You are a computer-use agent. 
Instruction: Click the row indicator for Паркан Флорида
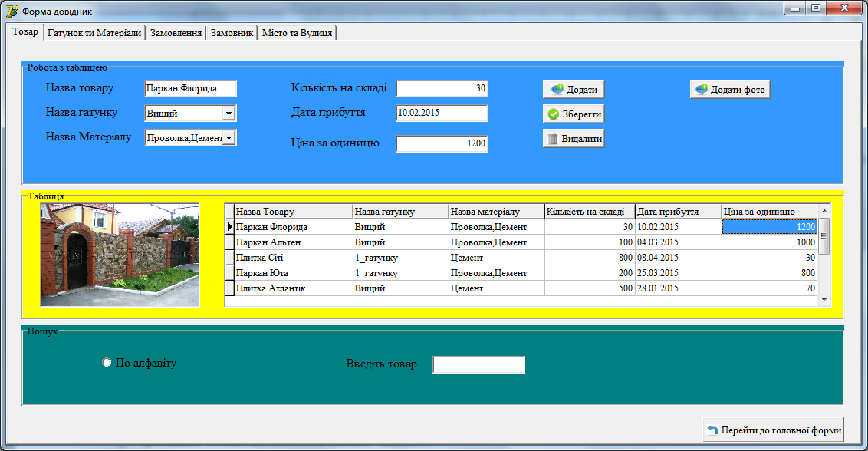(230, 226)
